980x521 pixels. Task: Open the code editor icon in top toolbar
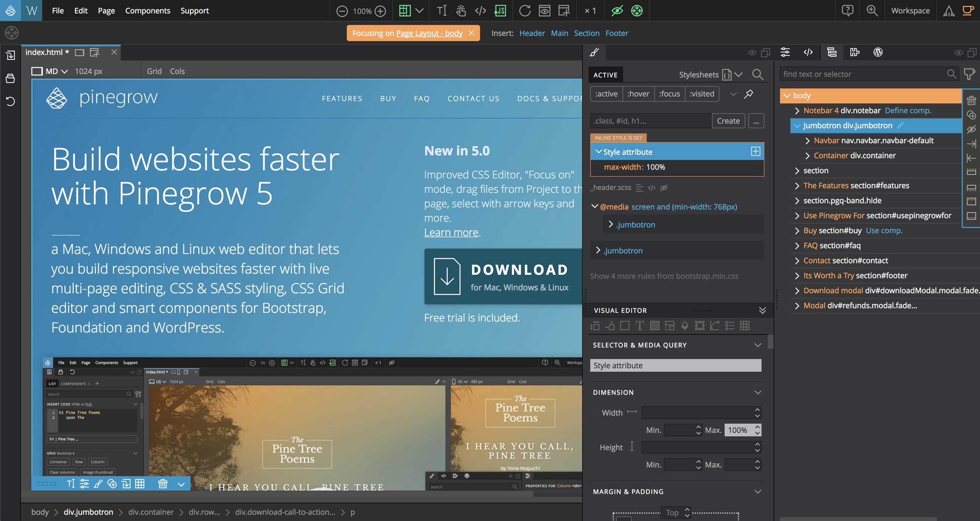click(x=481, y=11)
